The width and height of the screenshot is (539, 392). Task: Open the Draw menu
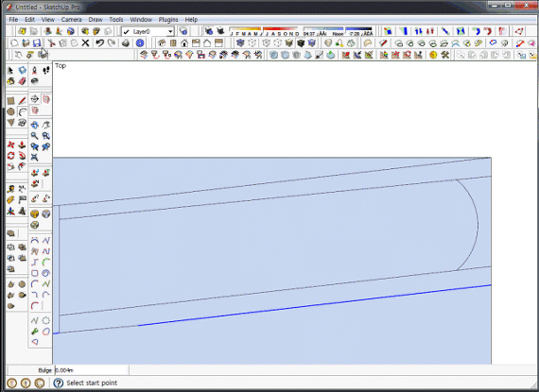coord(96,20)
